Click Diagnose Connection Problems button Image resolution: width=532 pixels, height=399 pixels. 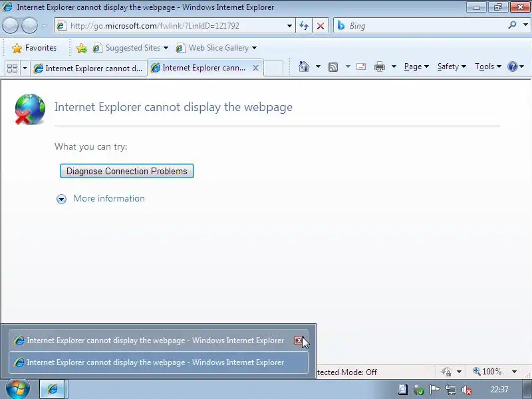point(127,171)
